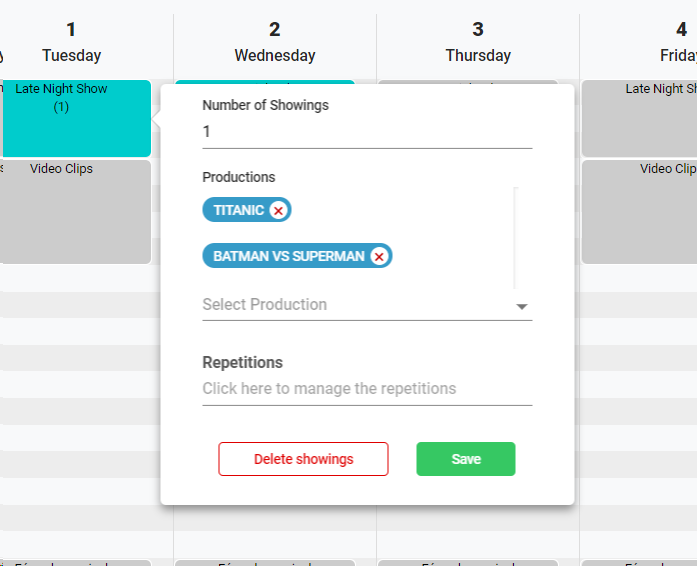Click here to manage the repetitions
The image size is (697, 566).
[329, 388]
